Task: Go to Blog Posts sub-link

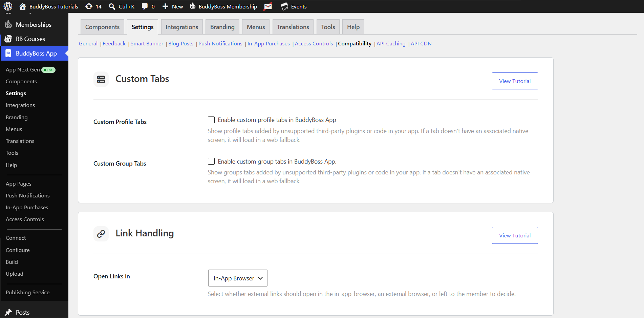Action: 181,44
